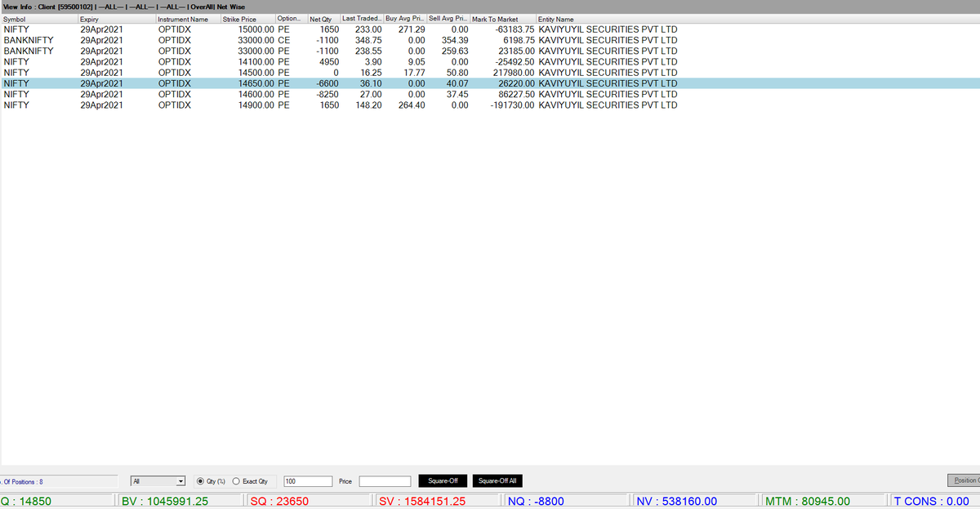Click the highlighted 14650.00 PE row

490,83
